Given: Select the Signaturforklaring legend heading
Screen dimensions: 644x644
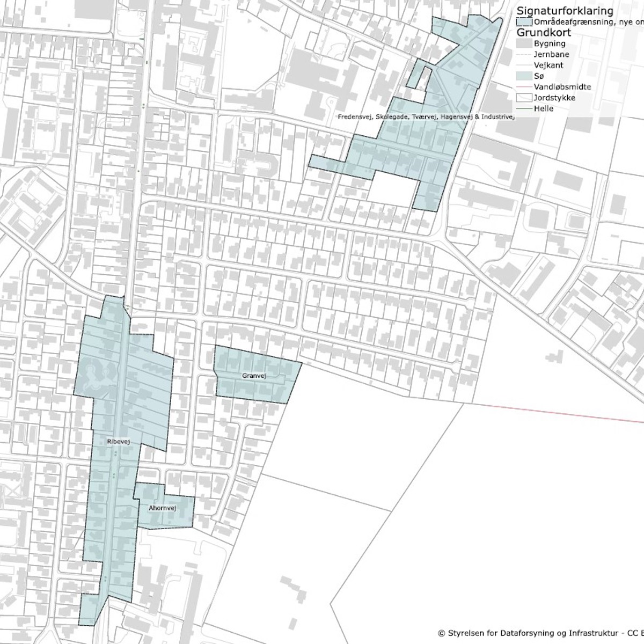Looking at the screenshot, I should coord(565,10).
